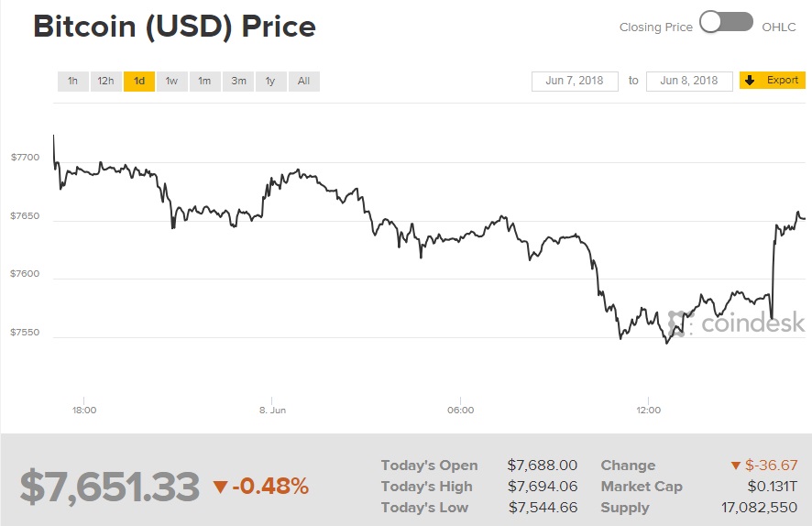
Task: Click the download arrow icon on Export
Action: coord(750,81)
